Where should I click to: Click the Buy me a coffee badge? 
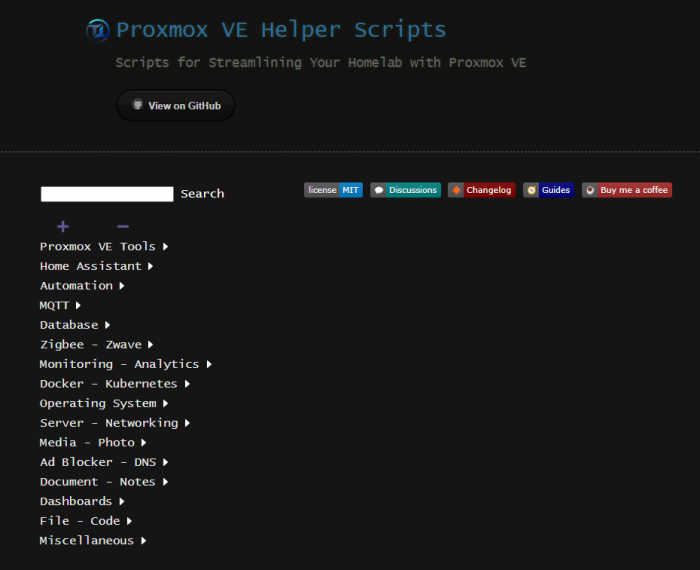(626, 190)
